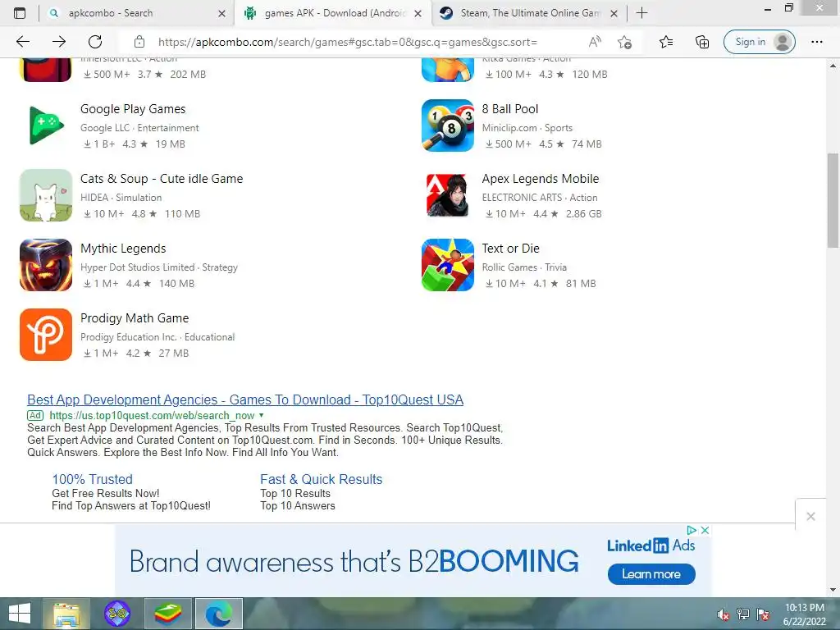Close the apkcombo - Search tab
840x630 pixels.
point(221,13)
